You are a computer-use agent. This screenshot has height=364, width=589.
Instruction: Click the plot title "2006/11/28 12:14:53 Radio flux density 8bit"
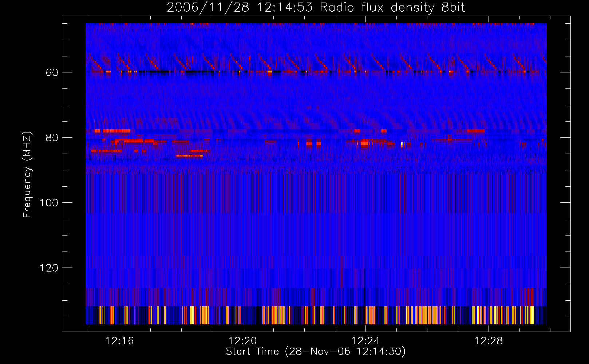(x=316, y=7)
